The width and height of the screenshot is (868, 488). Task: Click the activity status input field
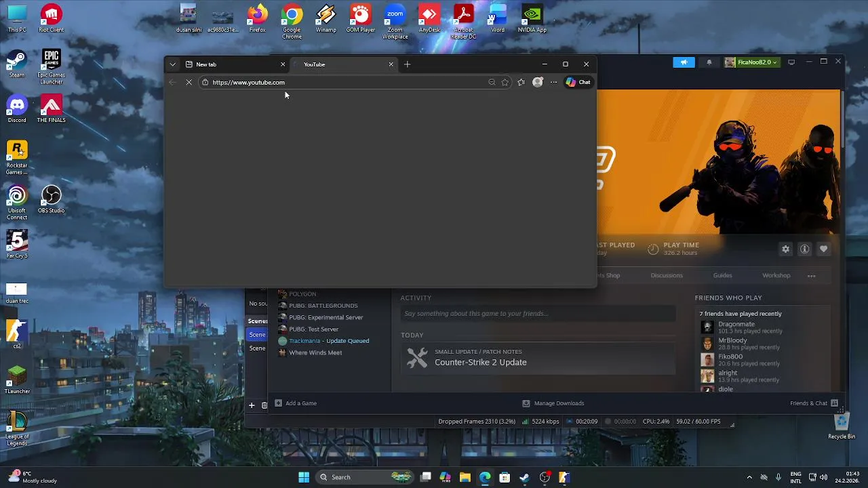tap(538, 313)
